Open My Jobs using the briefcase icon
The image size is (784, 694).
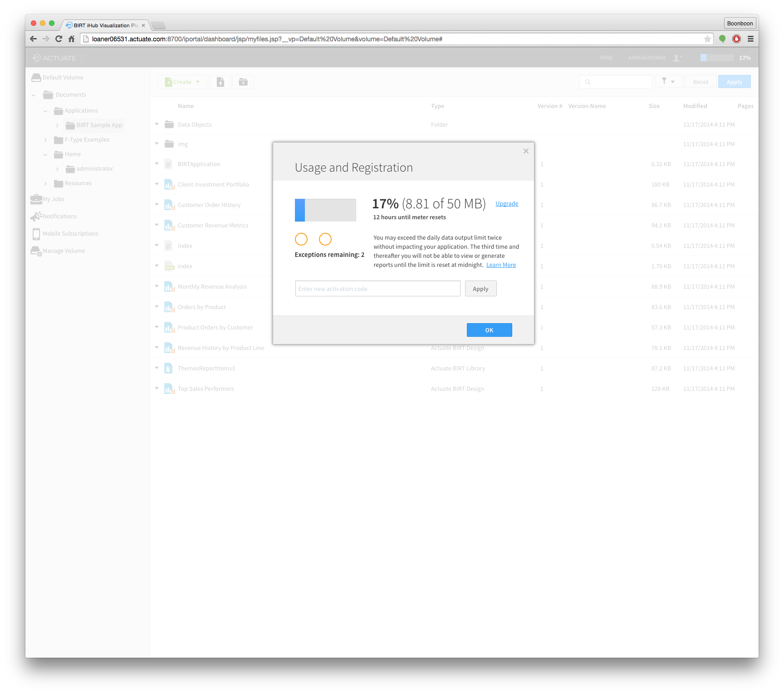pyautogui.click(x=36, y=199)
